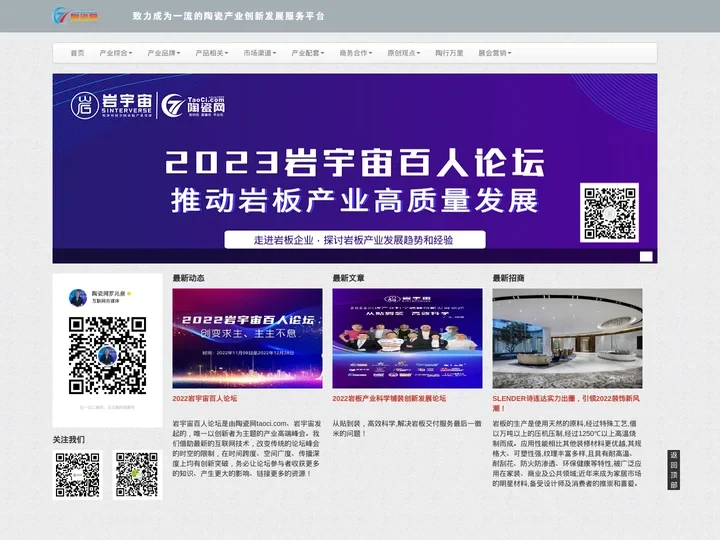The height and width of the screenshot is (540, 720).
Task: Click the QR code in the banner
Action: [x=609, y=213]
